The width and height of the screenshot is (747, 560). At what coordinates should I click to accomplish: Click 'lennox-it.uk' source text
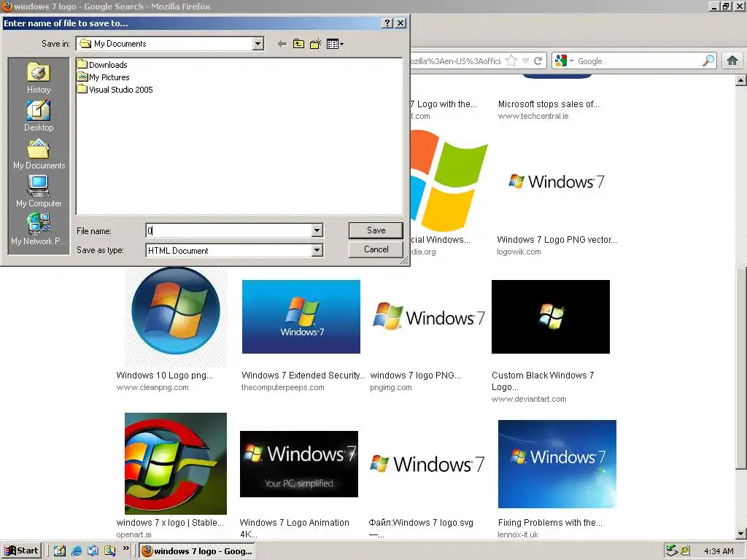[517, 534]
